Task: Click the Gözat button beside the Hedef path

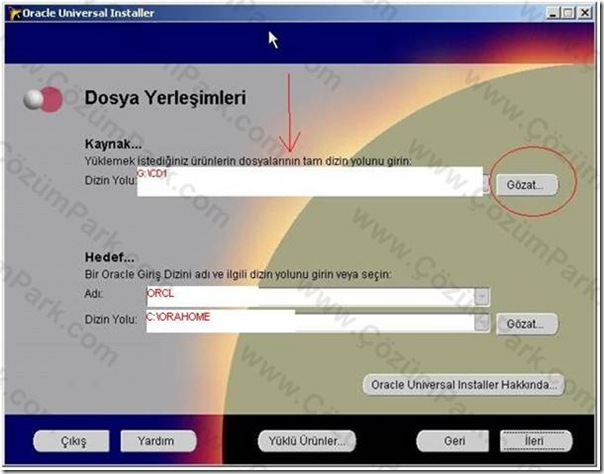Action: 527,324
